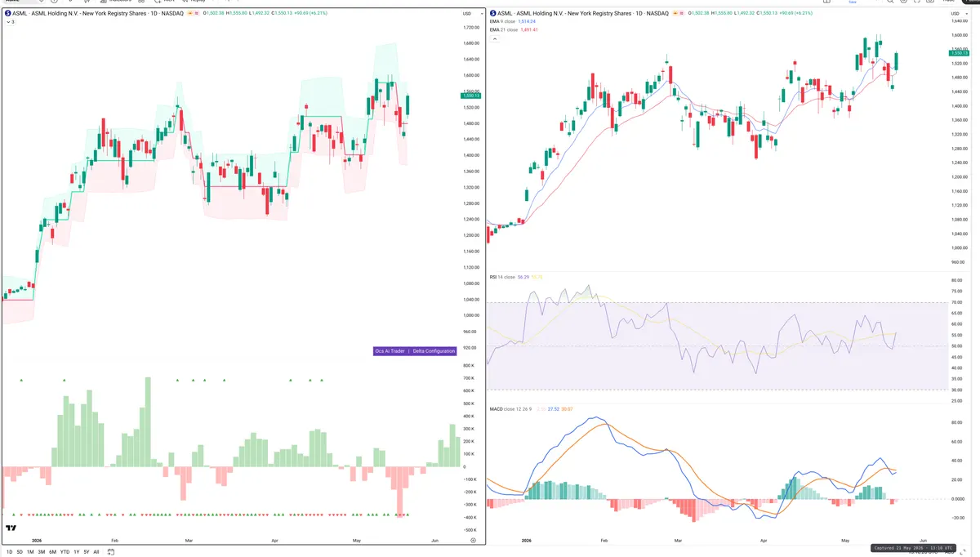980x557 pixels.
Task: Click right chart market status icon after NASDAQ
Action: click(x=675, y=14)
